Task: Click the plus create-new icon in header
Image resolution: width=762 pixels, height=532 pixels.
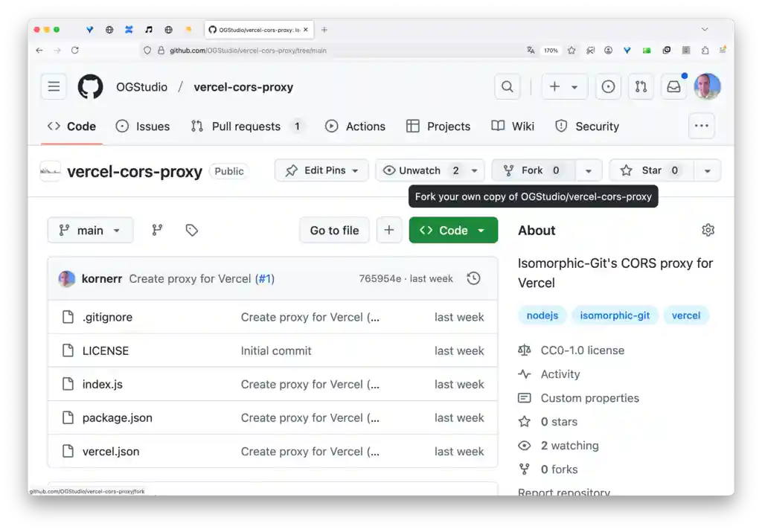Action: click(554, 87)
